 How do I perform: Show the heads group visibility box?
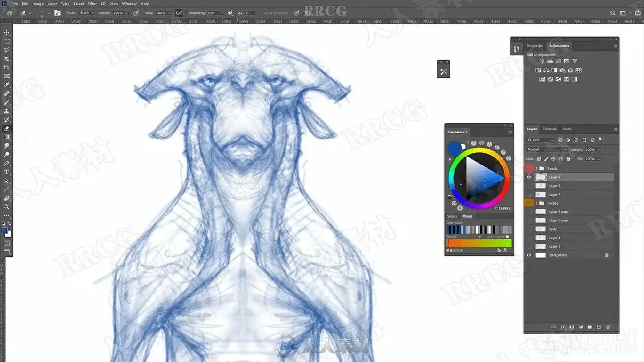[529, 168]
